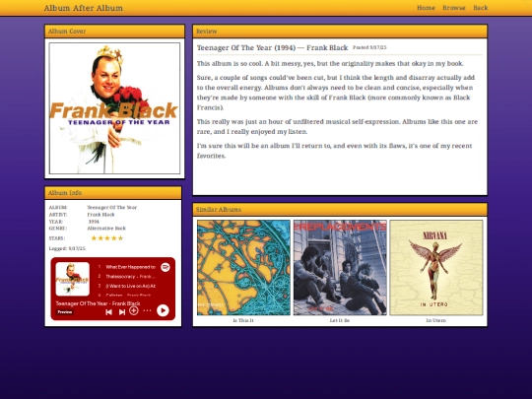This screenshot has width=532, height=399.
Task: Open Browse in the top navigation
Action: tap(454, 8)
